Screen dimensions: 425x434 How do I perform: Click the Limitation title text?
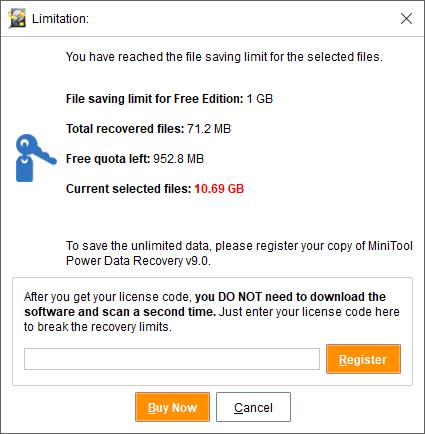[x=60, y=19]
